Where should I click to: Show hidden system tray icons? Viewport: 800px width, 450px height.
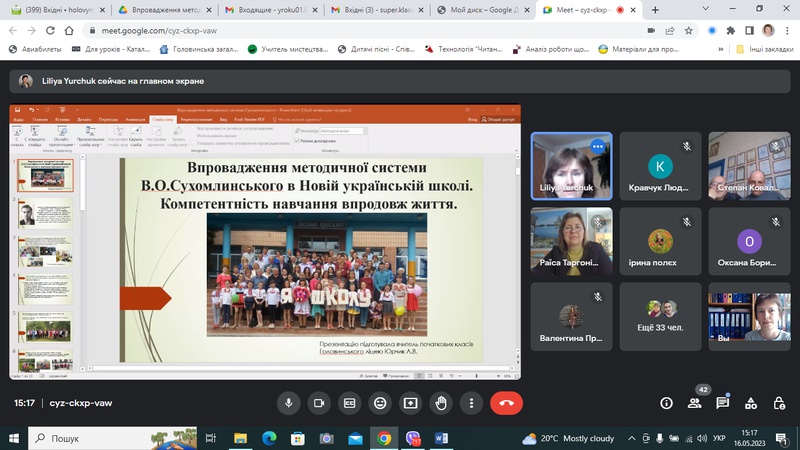[632, 438]
